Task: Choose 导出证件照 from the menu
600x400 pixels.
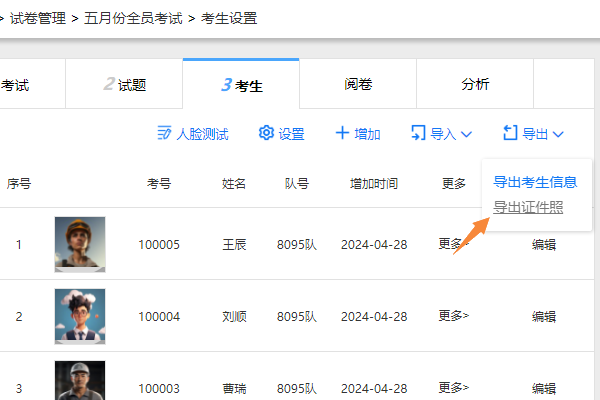Action: (x=528, y=207)
